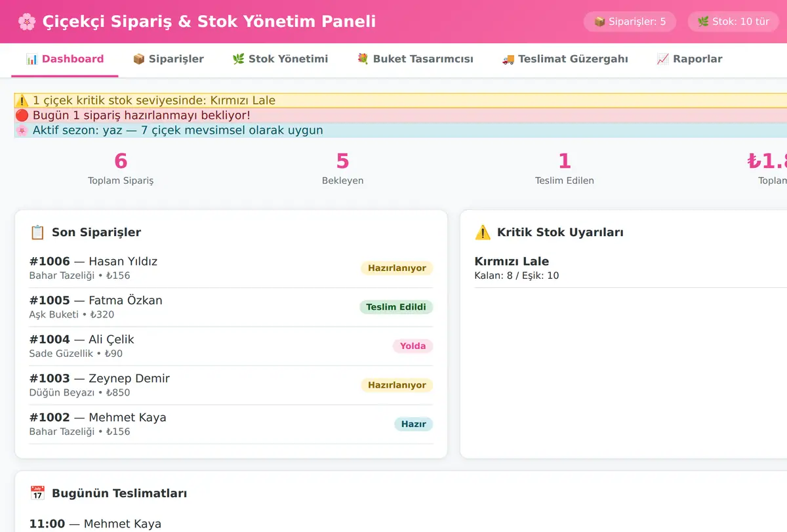Click the Toplam Sipariş value 6
Image resolution: width=787 pixels, height=532 pixels.
pos(121,161)
